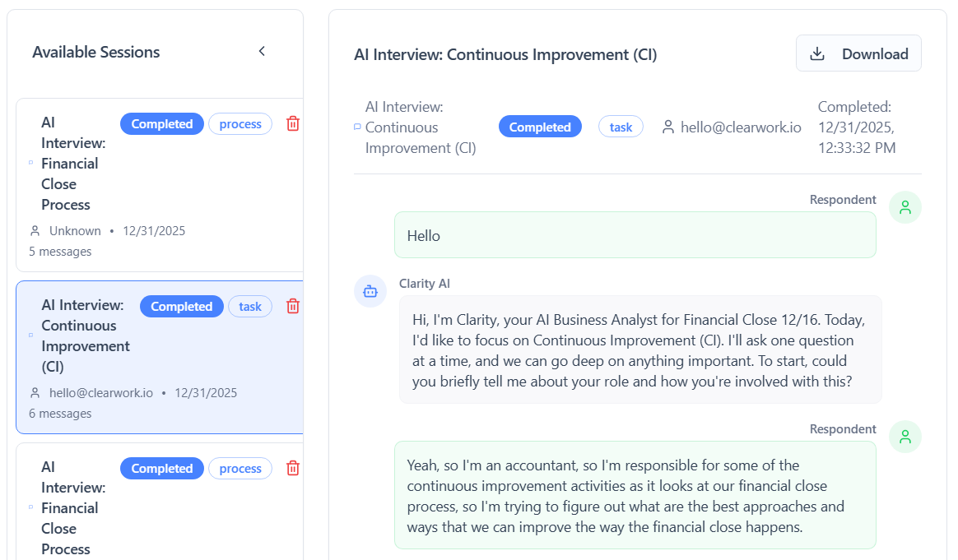This screenshot has width=958, height=560.
Task: Click the Completed badge in interview header
Action: 540,127
